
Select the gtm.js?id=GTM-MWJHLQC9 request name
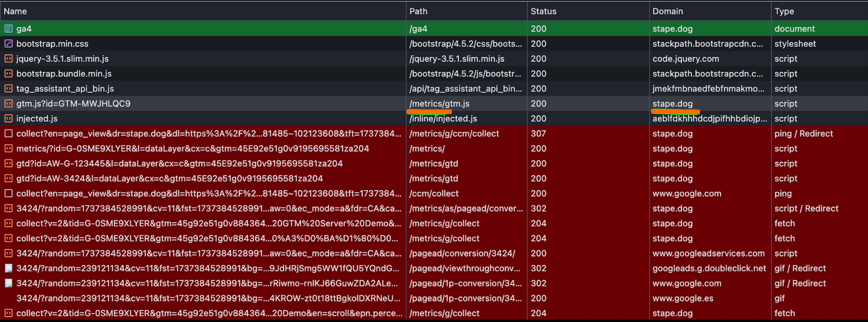tap(73, 103)
